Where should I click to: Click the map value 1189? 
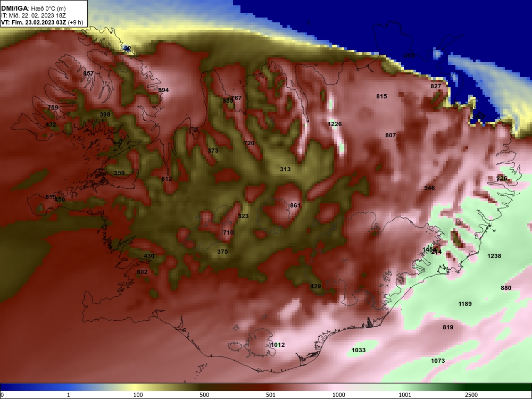tap(465, 304)
